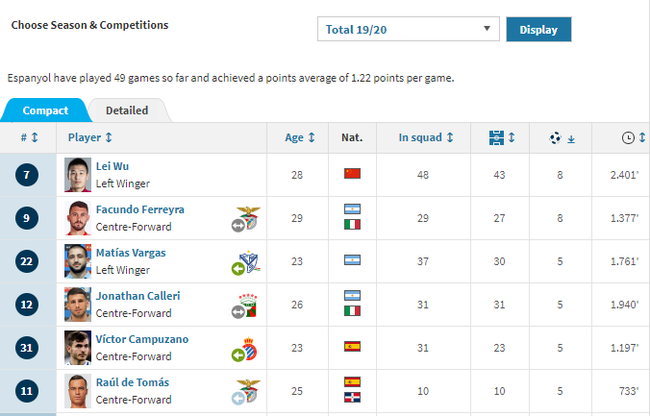Click Espanyol crest beside Víctor Campuzano
Image resolution: width=650 pixels, height=416 pixels.
(248, 348)
